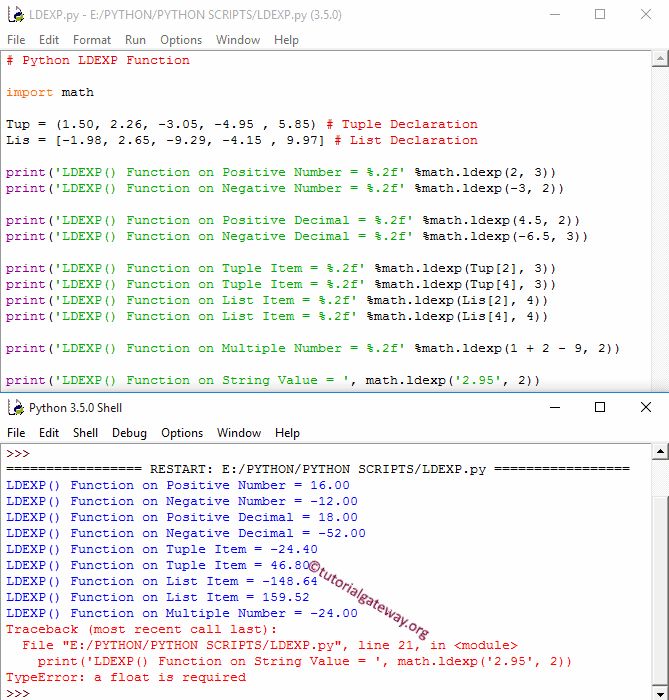This screenshot has height=700, width=669.
Task: Click the shell output 'Positive Number = 16.00'
Action: pos(178,485)
